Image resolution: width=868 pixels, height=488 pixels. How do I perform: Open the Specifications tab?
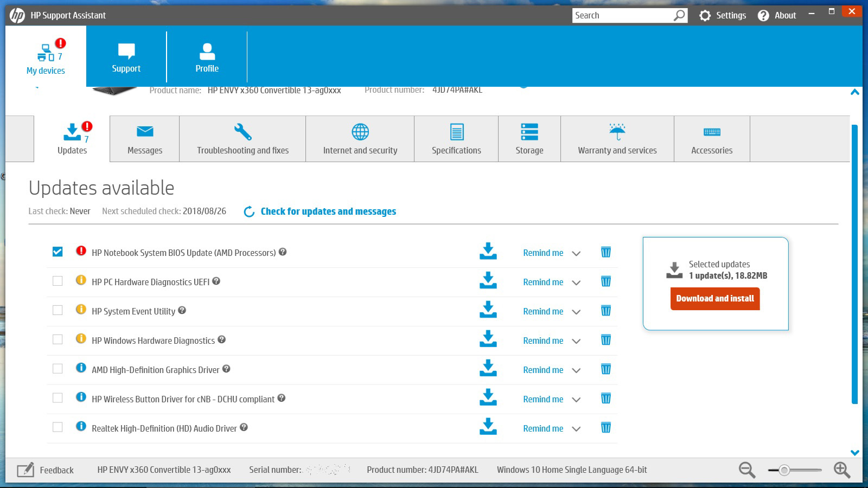tap(456, 139)
